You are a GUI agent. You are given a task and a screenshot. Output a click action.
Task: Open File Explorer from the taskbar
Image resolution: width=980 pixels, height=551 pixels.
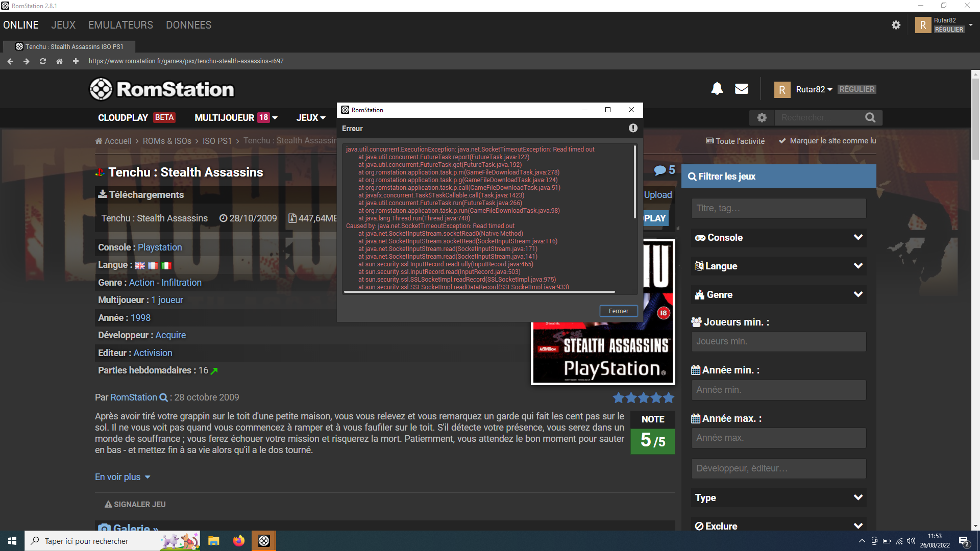(x=213, y=541)
